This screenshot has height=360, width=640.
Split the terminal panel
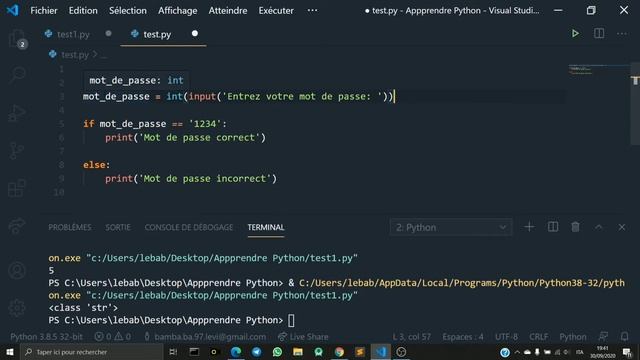[553, 227]
